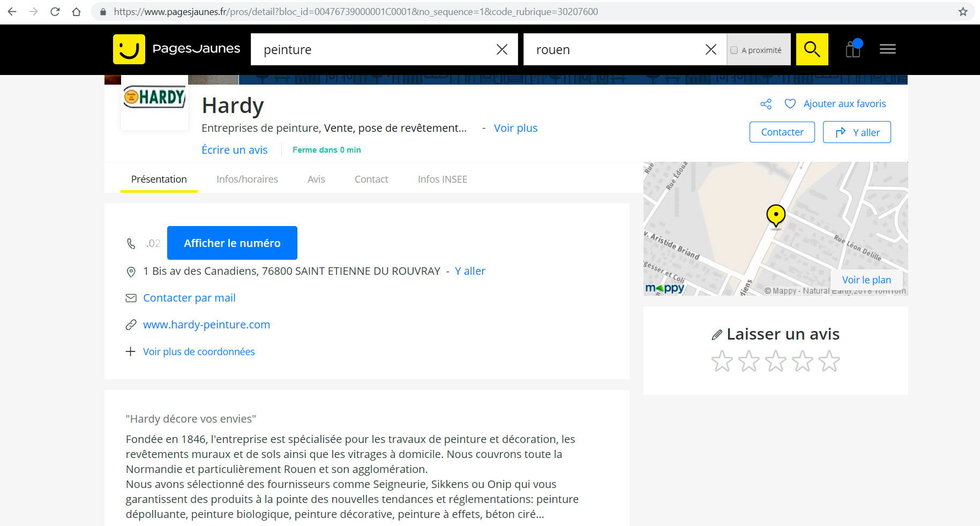
Task: Click the 'Laisser un avis' heading
Action: 783,334
